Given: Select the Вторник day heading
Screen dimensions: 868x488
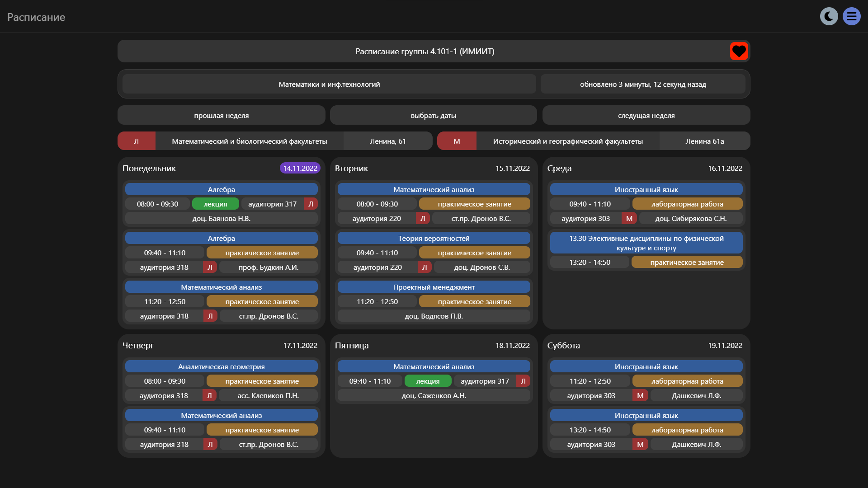Looking at the screenshot, I should click(352, 168).
